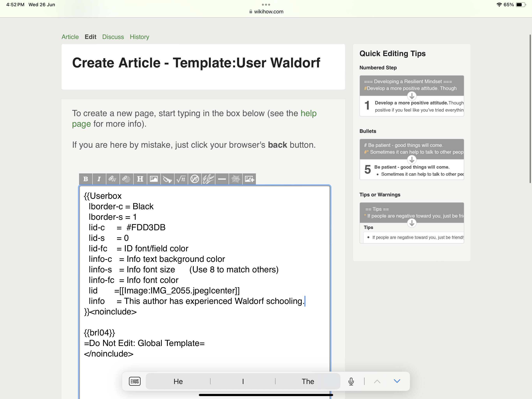
Task: Open the Discuss tab
Action: click(113, 37)
